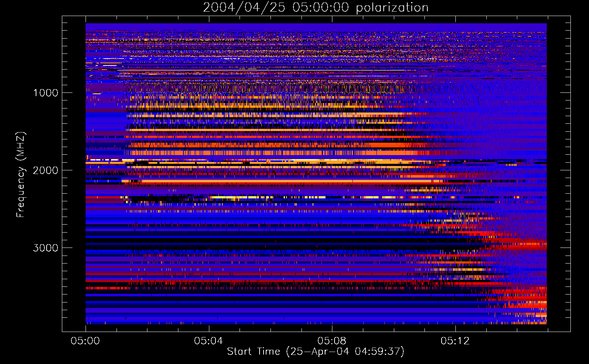Click the '05:08' time tick label
Viewport: 589px width, 364px height.
pos(332,341)
